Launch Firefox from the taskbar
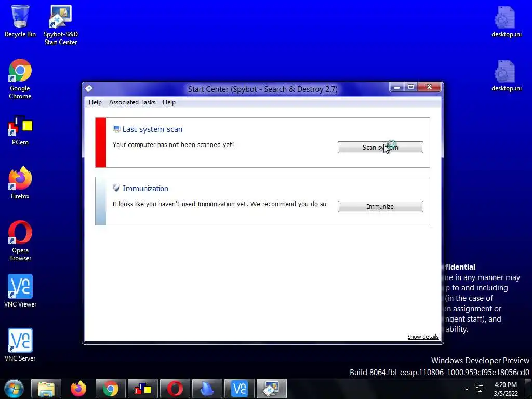The height and width of the screenshot is (399, 532). tap(78, 389)
